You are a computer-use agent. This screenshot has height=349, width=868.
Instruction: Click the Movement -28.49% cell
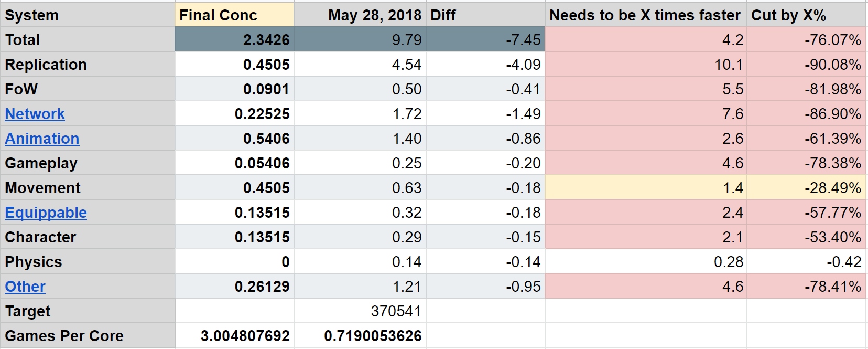click(x=806, y=188)
